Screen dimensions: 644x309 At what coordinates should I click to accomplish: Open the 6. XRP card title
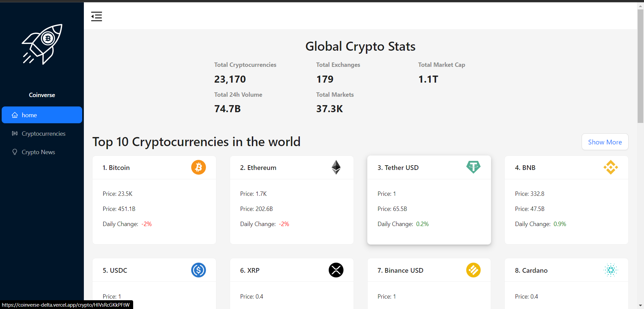click(x=250, y=270)
